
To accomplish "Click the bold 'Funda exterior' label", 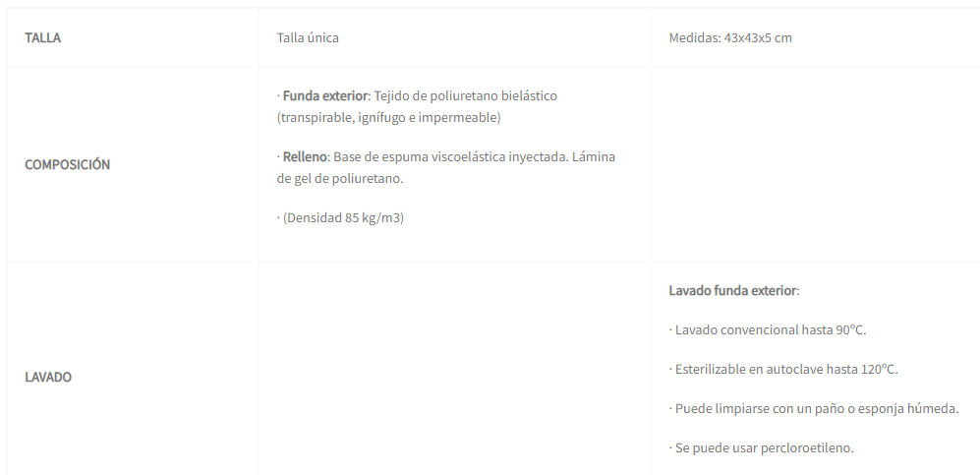I will click(325, 96).
